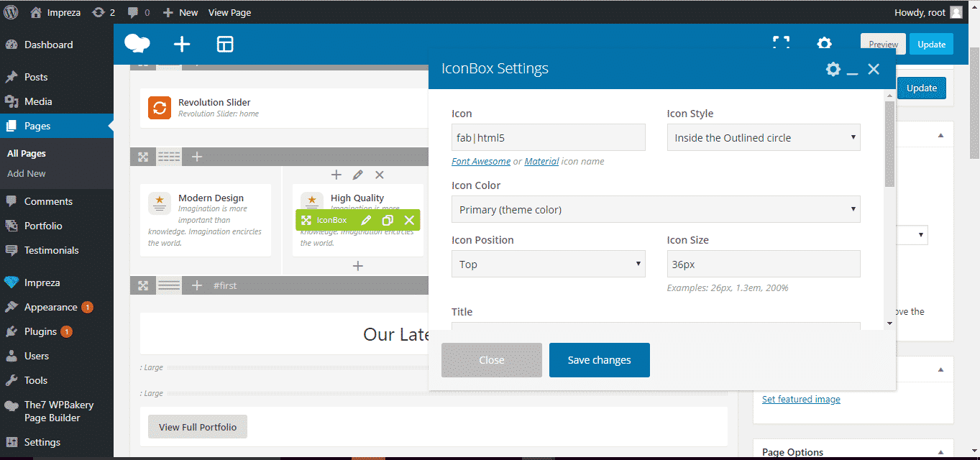Change column layout of the icon boxes row
Viewport: 980px width, 460px height.
(169, 157)
